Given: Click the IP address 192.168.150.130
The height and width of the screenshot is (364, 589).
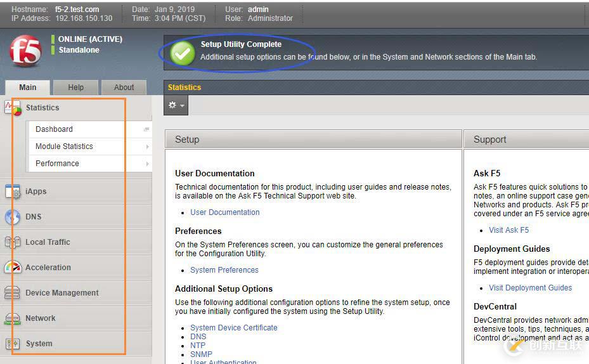Looking at the screenshot, I should 84,18.
